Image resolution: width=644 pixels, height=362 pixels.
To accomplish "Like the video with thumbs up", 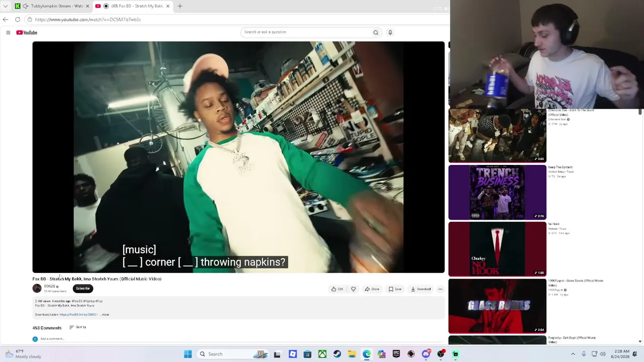I will pos(337,289).
